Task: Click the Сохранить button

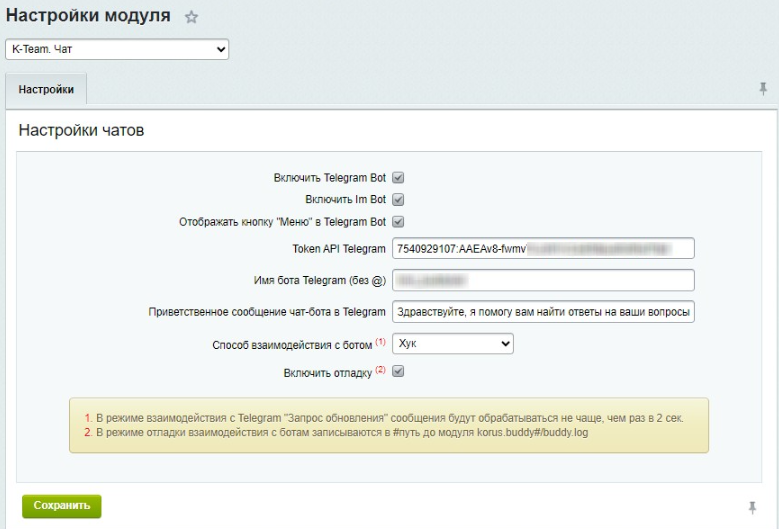Action: click(x=62, y=506)
